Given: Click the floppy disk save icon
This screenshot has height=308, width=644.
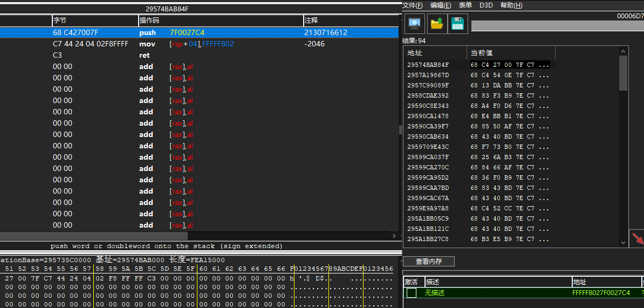Looking at the screenshot, I should pyautogui.click(x=457, y=24).
